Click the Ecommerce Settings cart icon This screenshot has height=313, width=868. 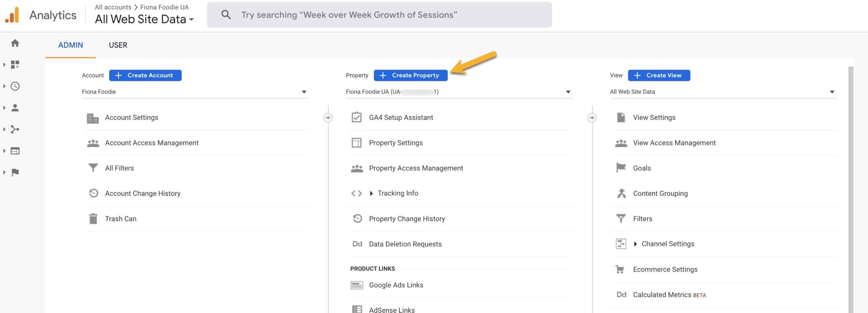click(x=620, y=270)
